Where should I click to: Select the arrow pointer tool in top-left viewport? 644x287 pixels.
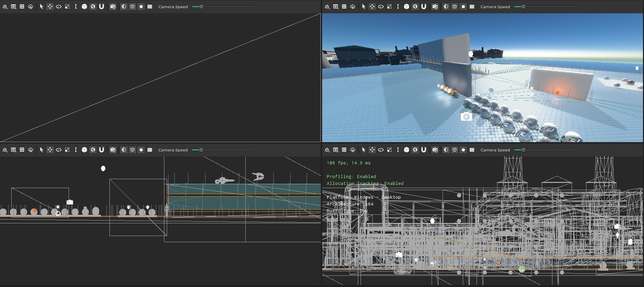41,6
